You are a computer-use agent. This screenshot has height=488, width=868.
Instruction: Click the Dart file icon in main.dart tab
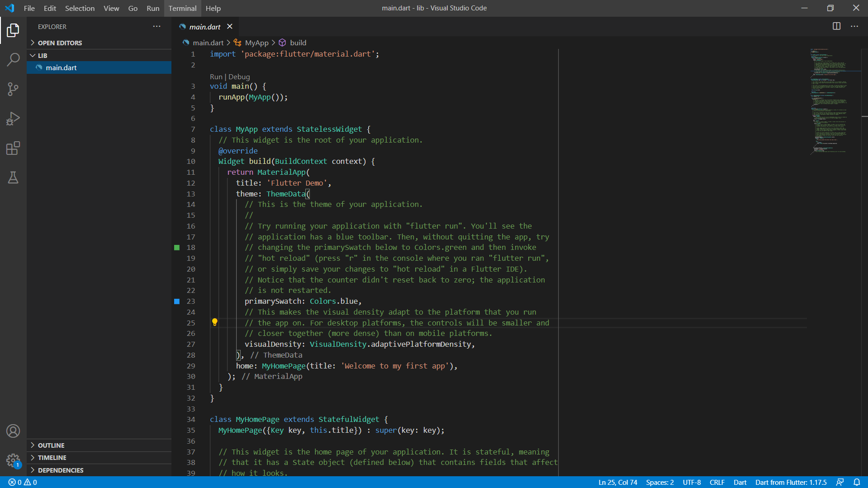(182, 27)
